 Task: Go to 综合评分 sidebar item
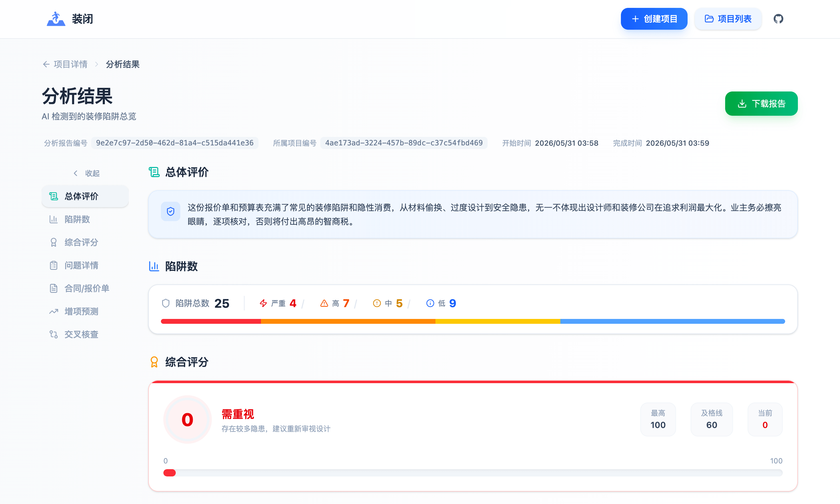85,243
